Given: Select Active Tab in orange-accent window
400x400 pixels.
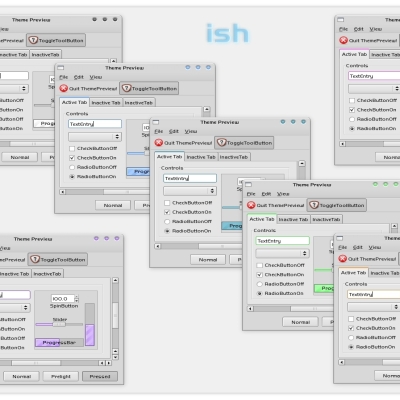Looking at the screenshot, I should tap(353, 273).
